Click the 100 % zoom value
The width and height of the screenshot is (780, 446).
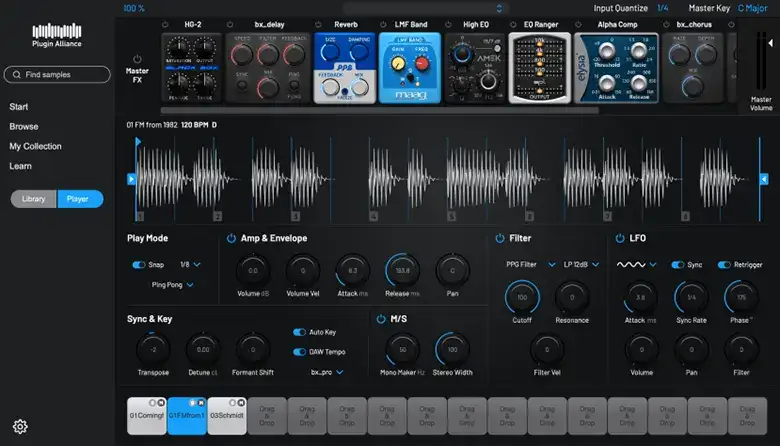[x=134, y=8]
